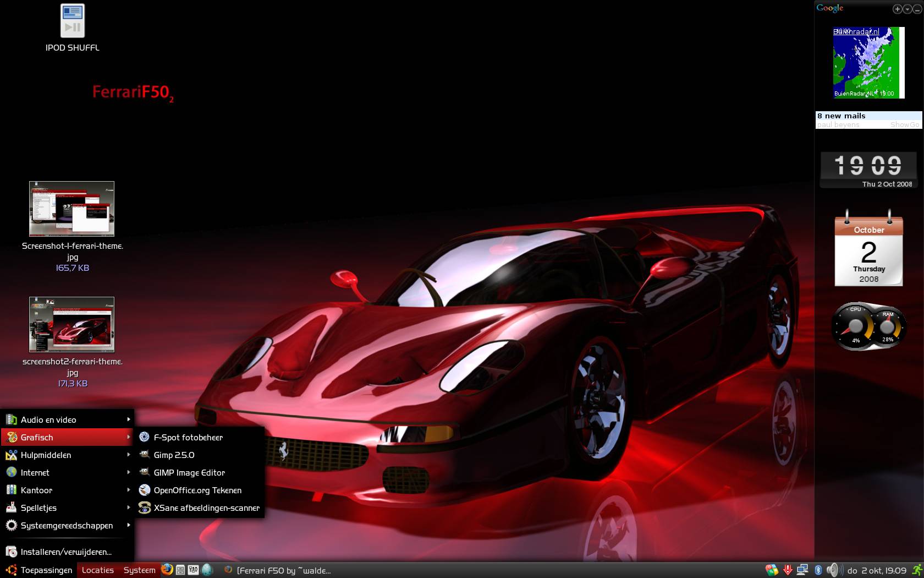Screen dimensions: 924x578
Task: Click the CPU gauge in system monitor gadget
Action: coord(854,326)
